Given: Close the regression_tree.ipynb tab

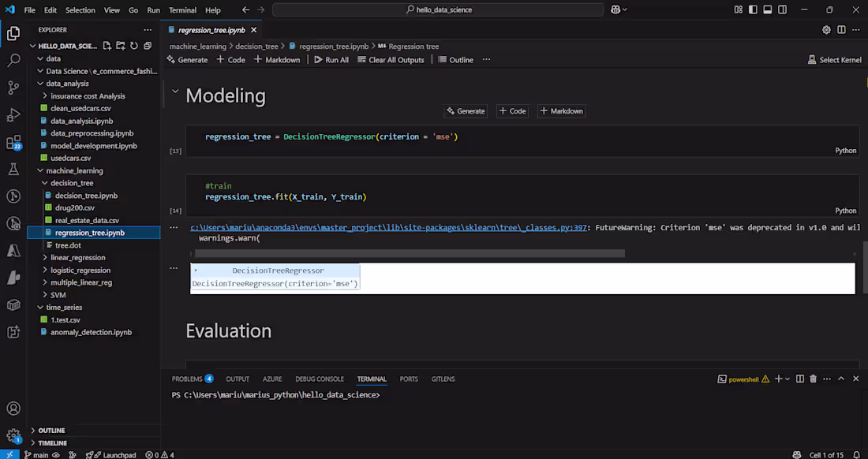Looking at the screenshot, I should point(253,30).
